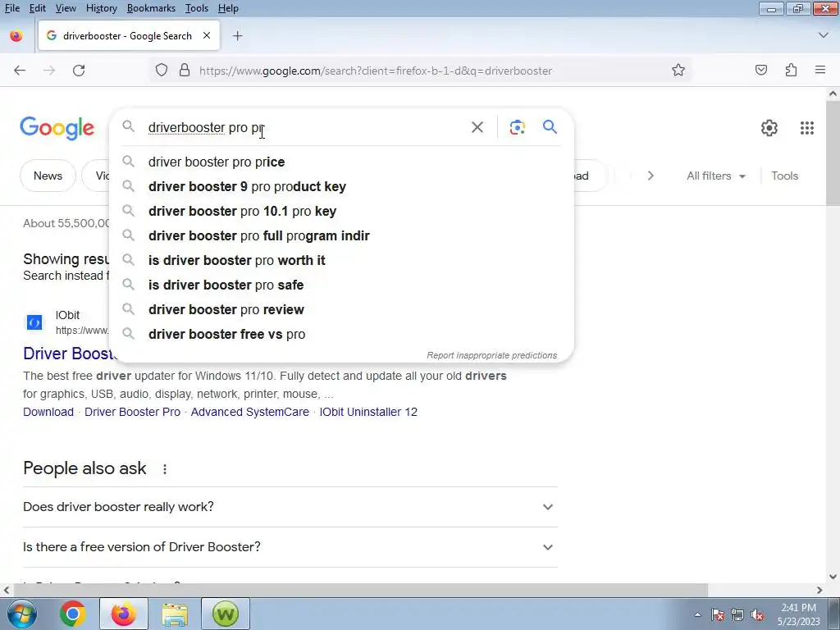The width and height of the screenshot is (840, 630).
Task: Search by image with camera icon
Action: 517,127
